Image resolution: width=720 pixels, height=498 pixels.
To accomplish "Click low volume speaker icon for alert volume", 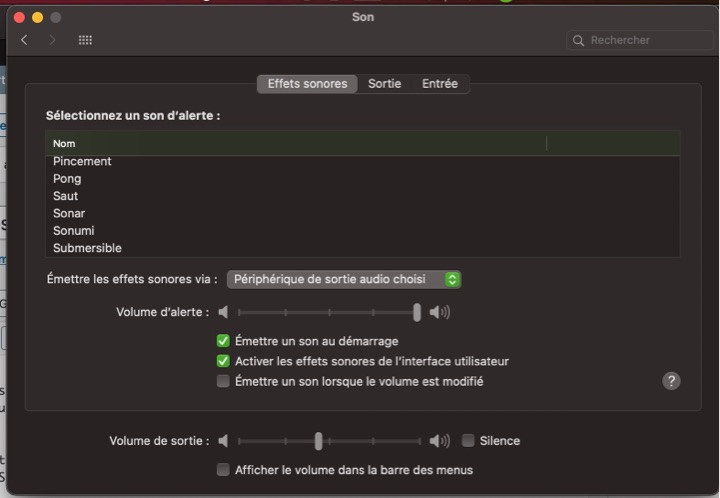I will point(223,312).
